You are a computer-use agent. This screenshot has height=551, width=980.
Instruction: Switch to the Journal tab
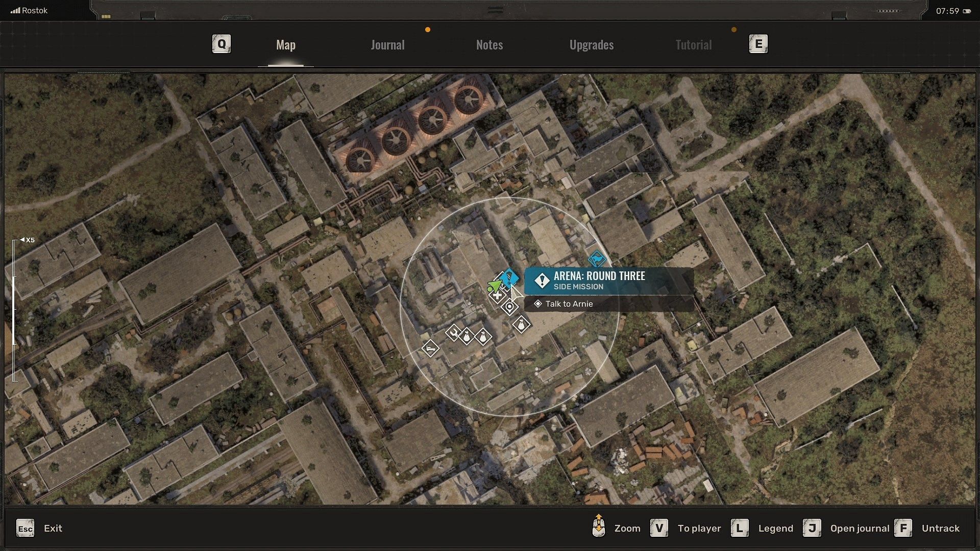387,45
